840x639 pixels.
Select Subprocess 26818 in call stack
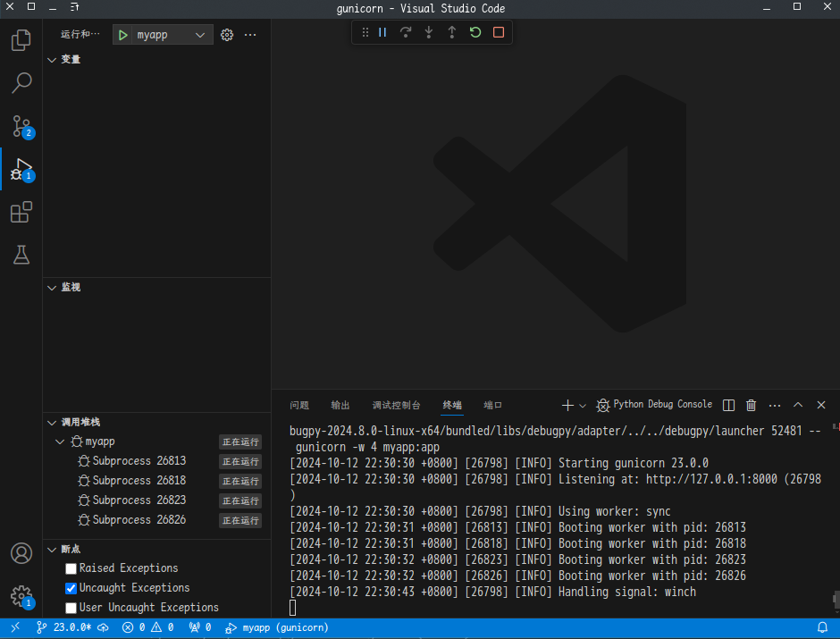point(139,481)
